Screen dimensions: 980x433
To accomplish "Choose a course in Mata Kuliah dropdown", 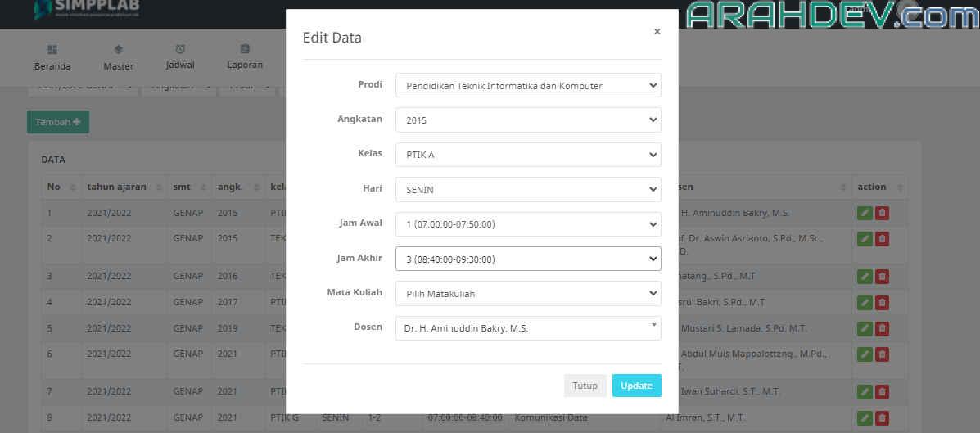I will [527, 293].
